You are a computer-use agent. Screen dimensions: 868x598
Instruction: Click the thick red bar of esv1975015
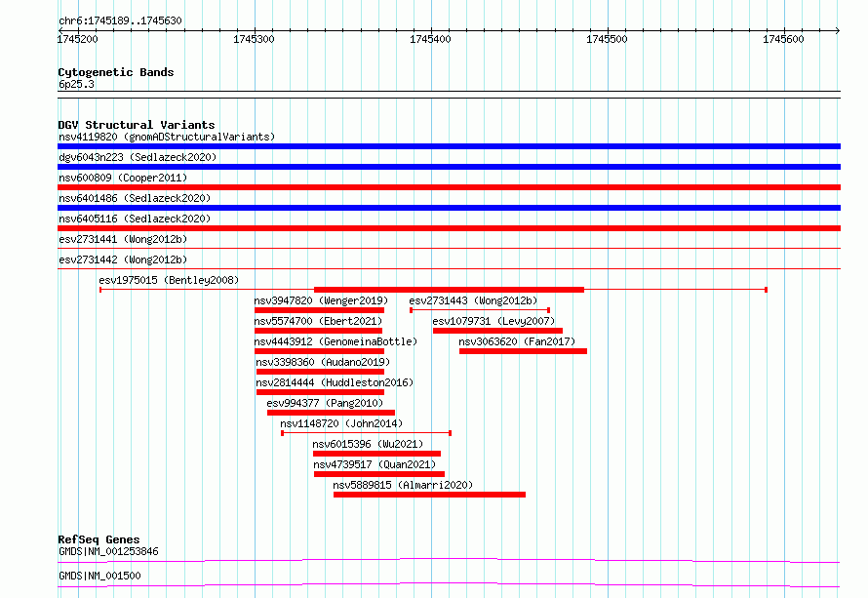449,290
